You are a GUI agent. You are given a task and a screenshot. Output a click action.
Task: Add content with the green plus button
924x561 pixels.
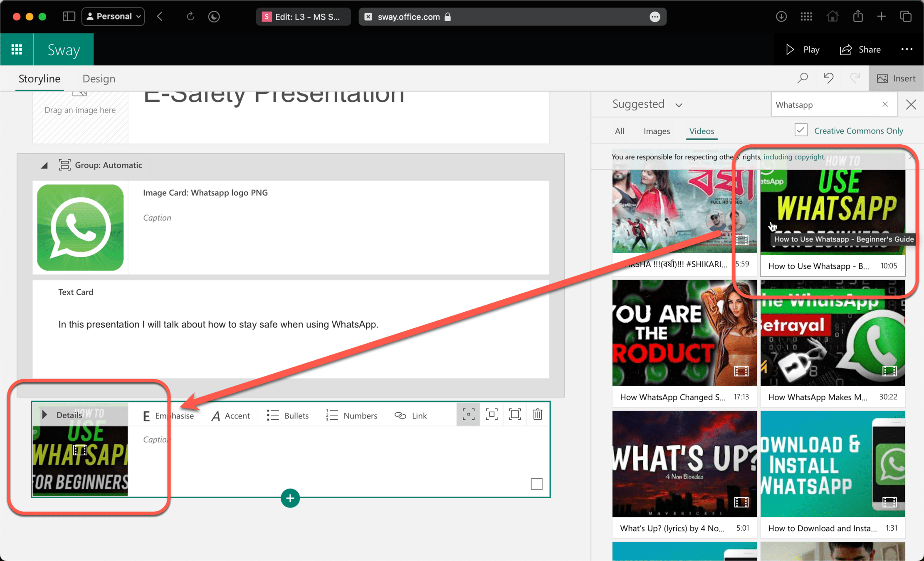[290, 498]
